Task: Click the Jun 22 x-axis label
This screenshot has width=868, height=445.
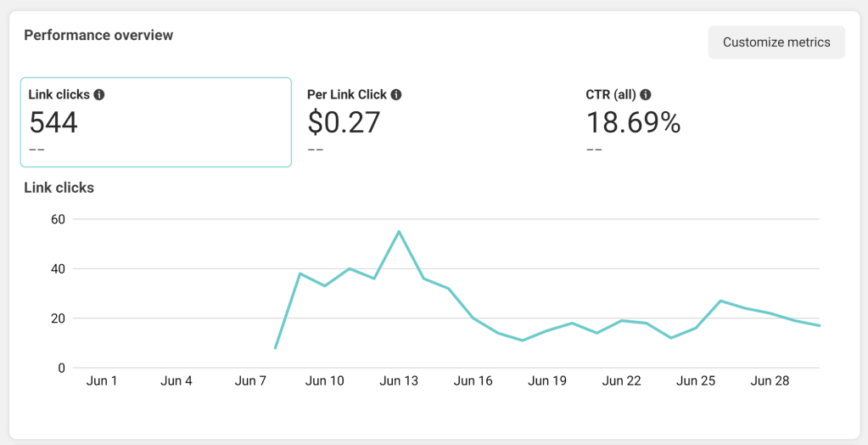Action: click(622, 381)
